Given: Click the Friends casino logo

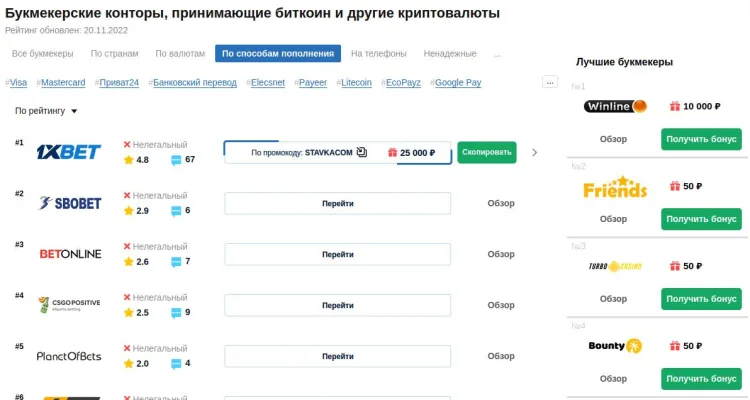Looking at the screenshot, I should [x=615, y=187].
